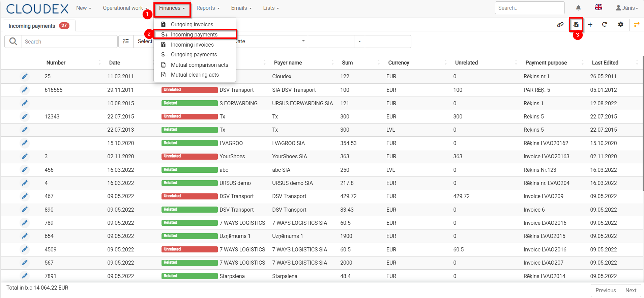
Task: Open the New dropdown menu
Action: coord(84,8)
